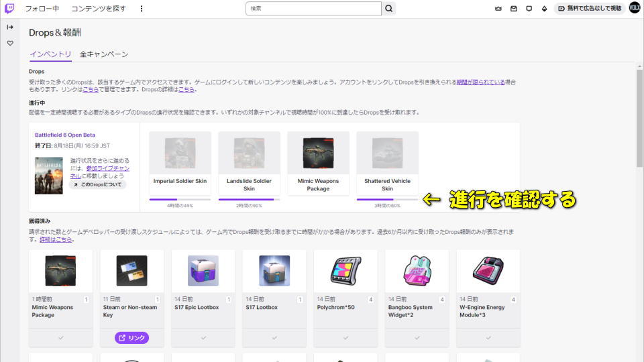Click the W-Engine Energy Module*3 icon
The width and height of the screenshot is (644, 362).
pyautogui.click(x=488, y=271)
